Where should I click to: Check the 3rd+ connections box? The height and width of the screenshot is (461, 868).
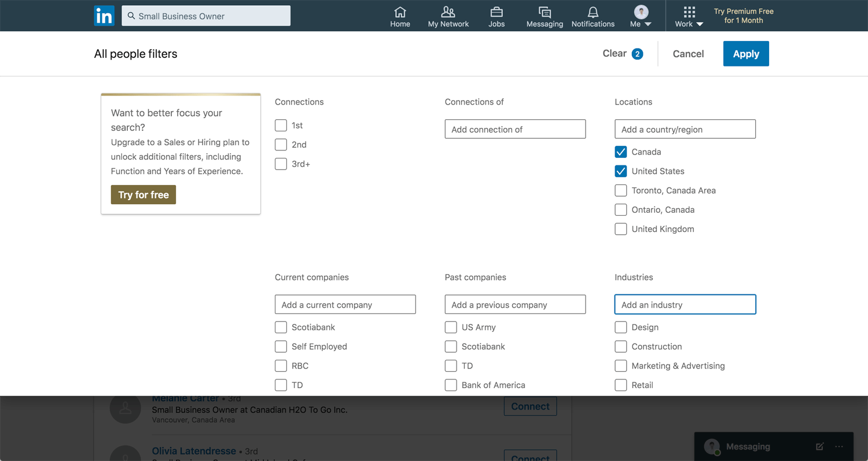tap(281, 164)
